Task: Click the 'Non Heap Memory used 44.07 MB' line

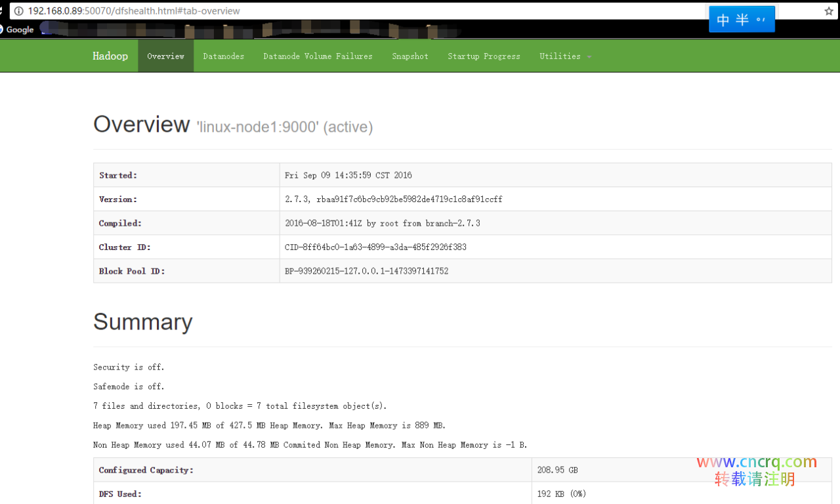Action: pos(310,445)
